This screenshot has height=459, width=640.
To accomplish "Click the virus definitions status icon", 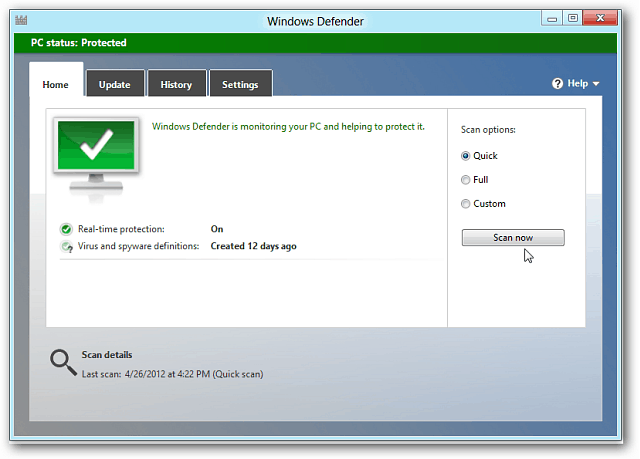I will click(x=66, y=247).
